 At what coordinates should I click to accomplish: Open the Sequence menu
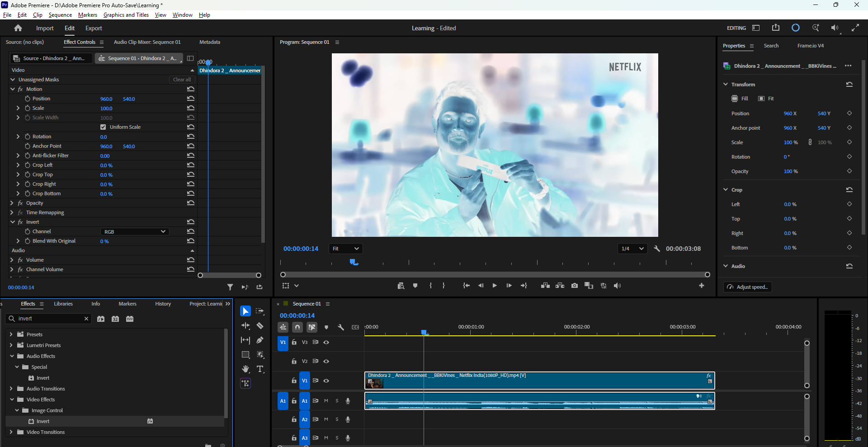click(x=60, y=15)
